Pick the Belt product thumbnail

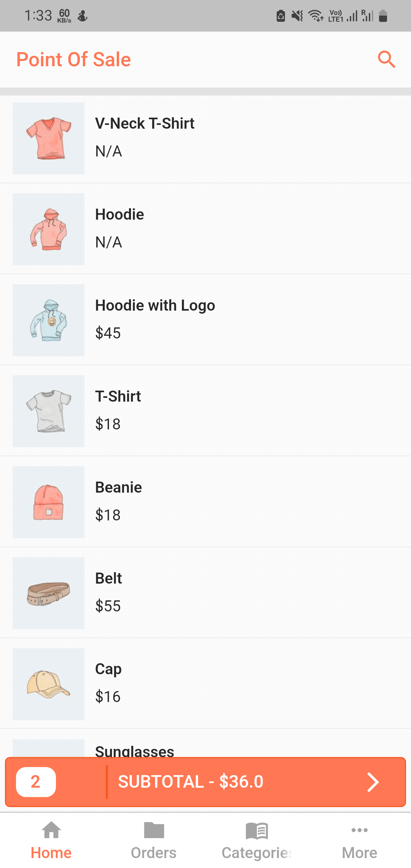click(49, 593)
